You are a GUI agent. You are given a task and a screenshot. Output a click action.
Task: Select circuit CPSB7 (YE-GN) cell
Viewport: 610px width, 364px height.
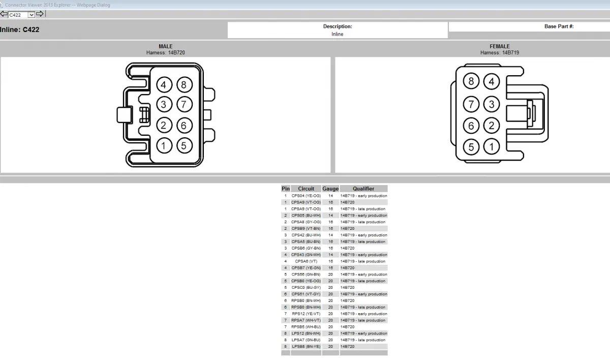point(306,268)
